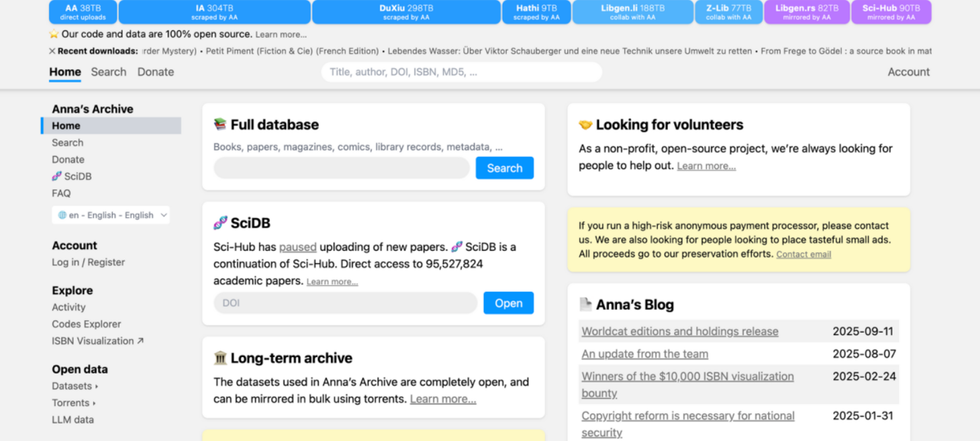Open ISBN Visualization external link
This screenshot has width=980, height=441.
[97, 341]
